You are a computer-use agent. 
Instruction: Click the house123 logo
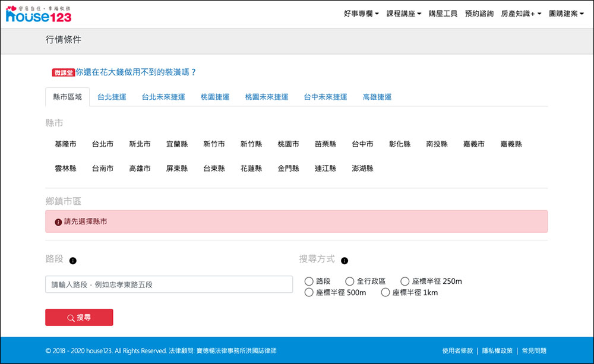coord(39,14)
